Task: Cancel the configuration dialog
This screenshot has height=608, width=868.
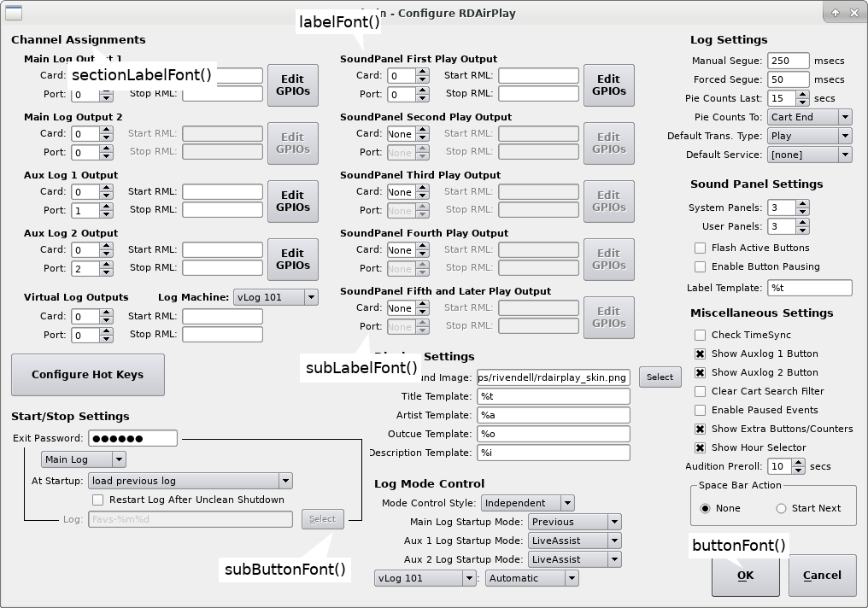Action: 822,575
